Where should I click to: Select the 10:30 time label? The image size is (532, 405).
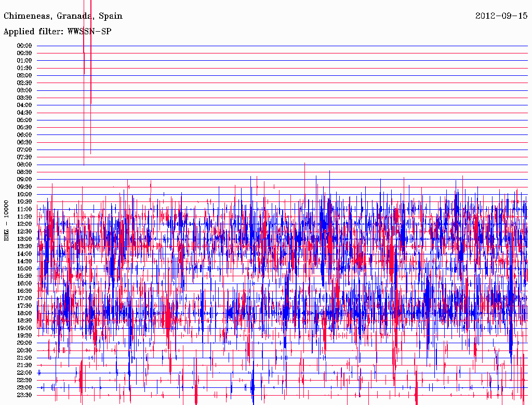point(24,202)
